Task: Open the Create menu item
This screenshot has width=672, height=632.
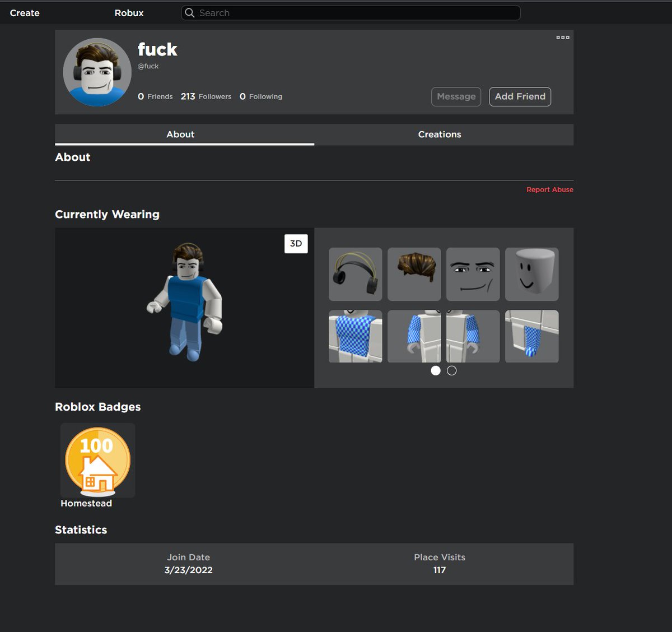Action: click(x=25, y=13)
